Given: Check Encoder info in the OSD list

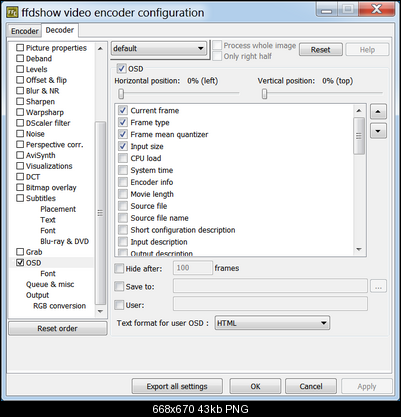Looking at the screenshot, I should point(123,182).
